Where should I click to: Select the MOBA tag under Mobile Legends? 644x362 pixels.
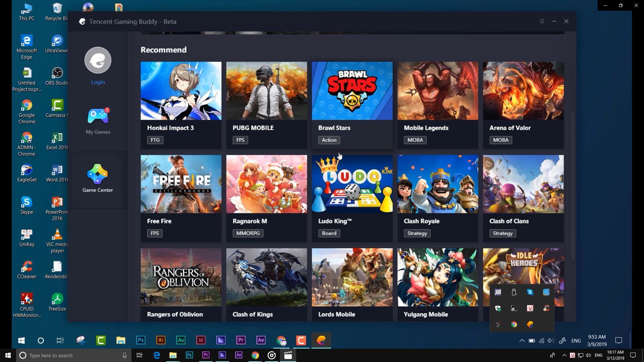coord(415,140)
